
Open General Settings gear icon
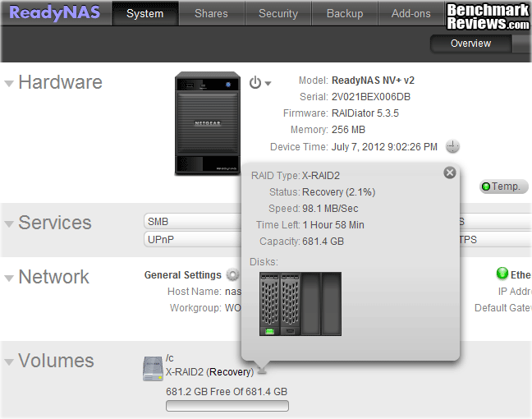coord(232,274)
